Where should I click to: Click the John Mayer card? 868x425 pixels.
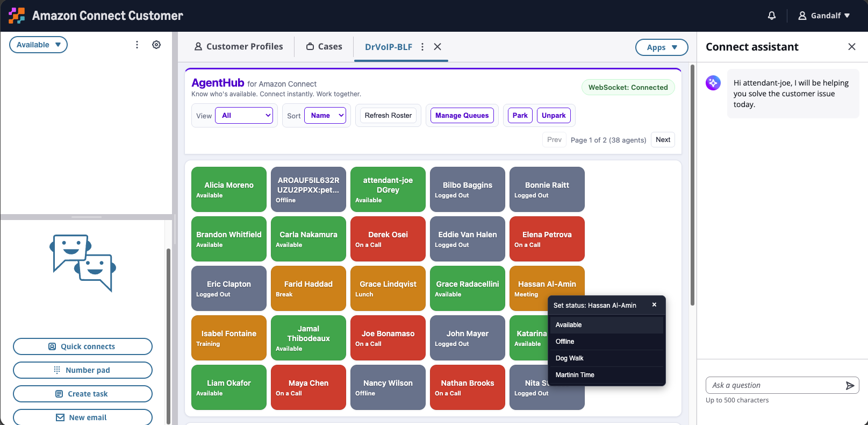click(x=468, y=338)
